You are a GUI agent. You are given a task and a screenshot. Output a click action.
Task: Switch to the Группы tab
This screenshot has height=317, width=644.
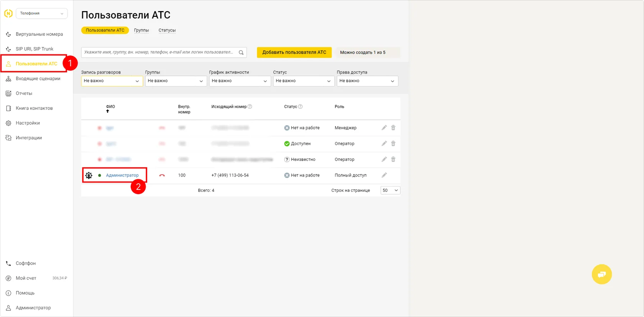pyautogui.click(x=141, y=30)
